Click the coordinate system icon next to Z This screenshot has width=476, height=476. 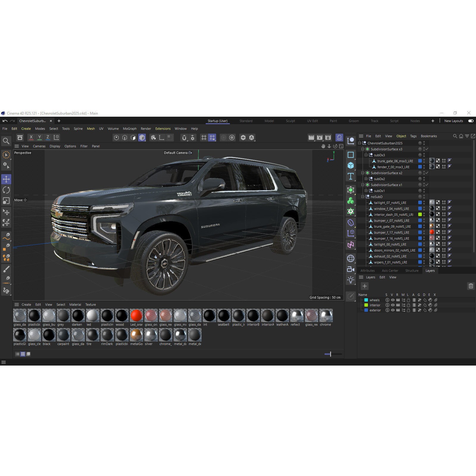point(56,138)
